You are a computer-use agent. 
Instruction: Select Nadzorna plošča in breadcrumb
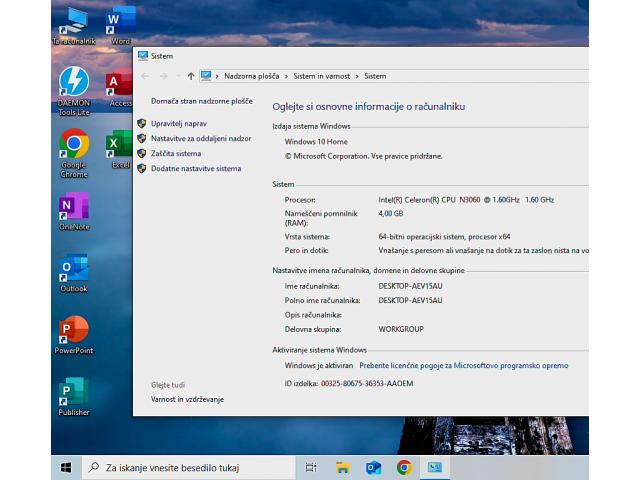(x=251, y=76)
